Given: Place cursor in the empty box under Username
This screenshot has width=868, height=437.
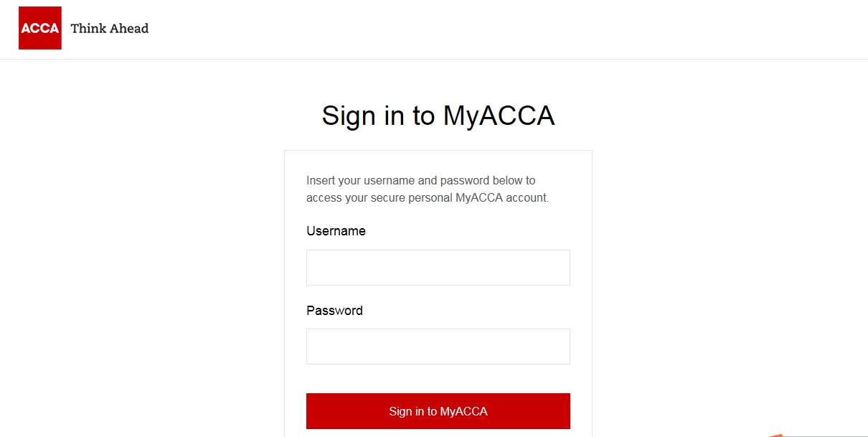Looking at the screenshot, I should pyautogui.click(x=438, y=268).
